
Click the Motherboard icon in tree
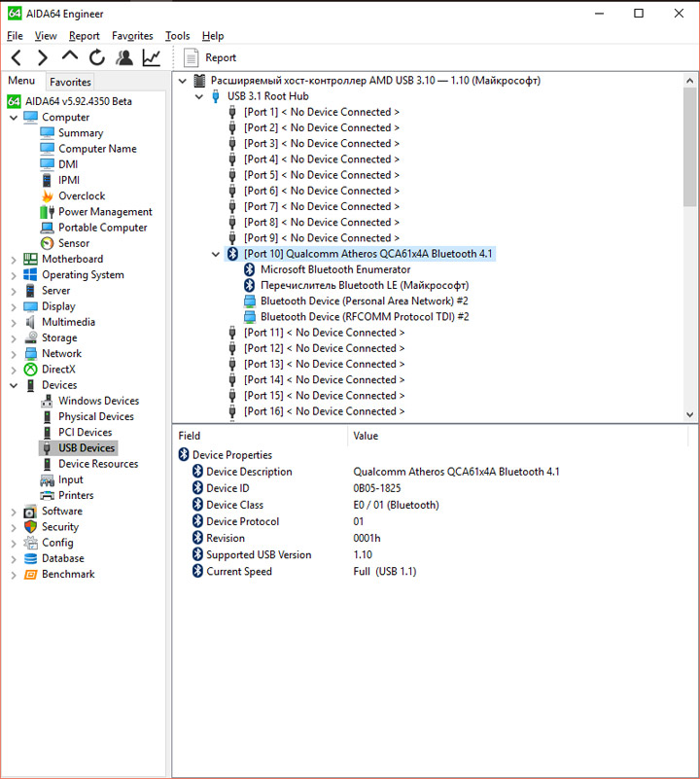(x=30, y=259)
